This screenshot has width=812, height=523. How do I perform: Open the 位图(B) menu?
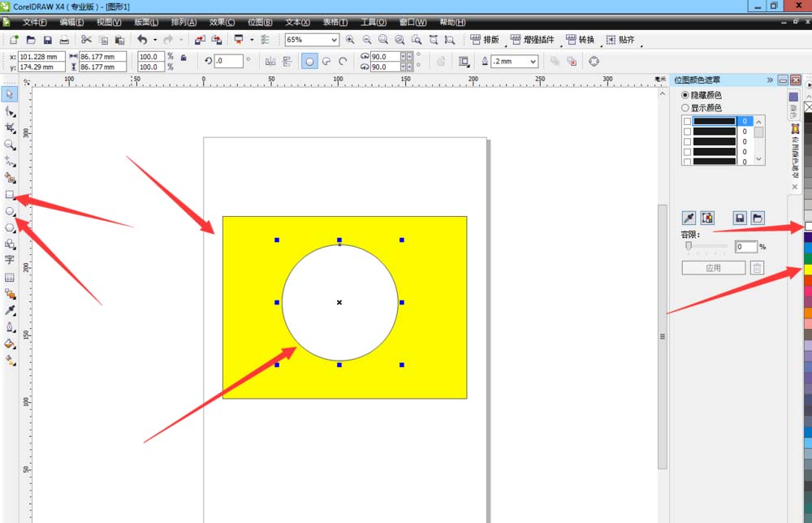point(260,22)
